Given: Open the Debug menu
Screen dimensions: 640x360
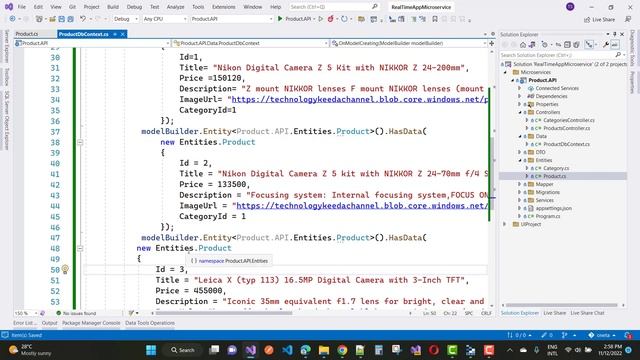Looking at the screenshot, I should click(x=134, y=7).
